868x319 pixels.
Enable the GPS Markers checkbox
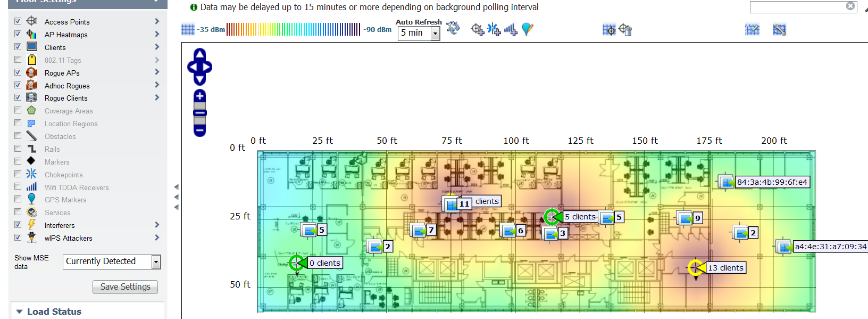(18, 199)
